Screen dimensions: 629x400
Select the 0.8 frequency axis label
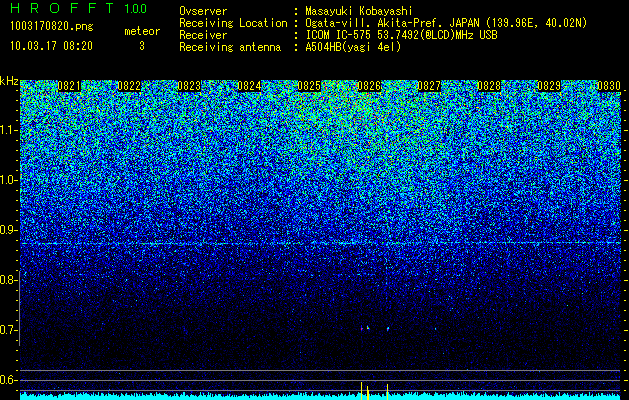pyautogui.click(x=8, y=280)
